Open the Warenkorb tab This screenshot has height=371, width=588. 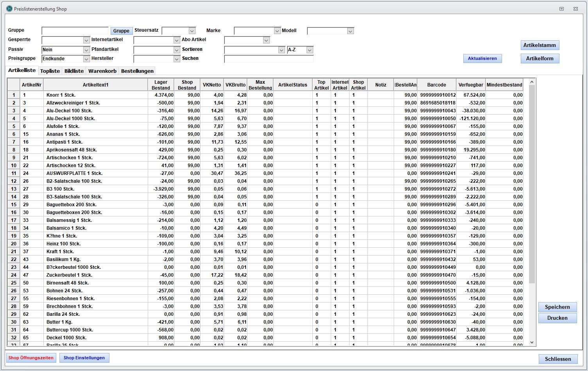click(102, 71)
